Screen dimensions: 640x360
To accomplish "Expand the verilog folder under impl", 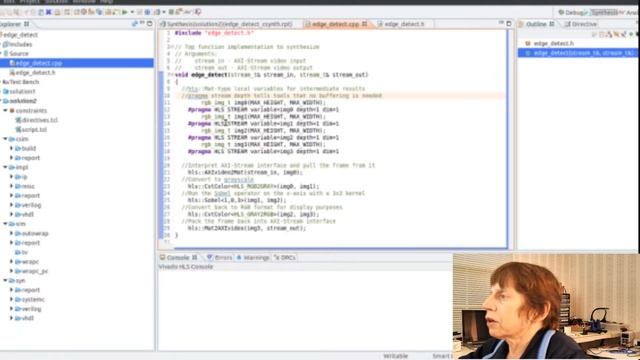I will [11, 205].
